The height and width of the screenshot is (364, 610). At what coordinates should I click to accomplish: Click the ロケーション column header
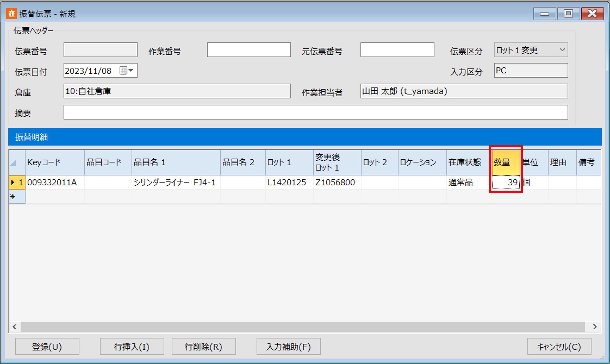point(422,162)
